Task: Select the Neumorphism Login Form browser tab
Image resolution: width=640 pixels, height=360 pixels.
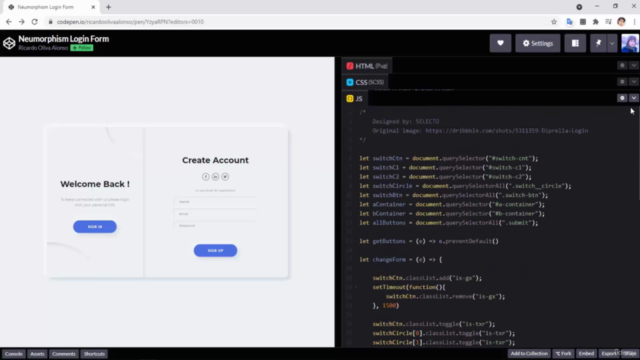Action: tap(51, 7)
